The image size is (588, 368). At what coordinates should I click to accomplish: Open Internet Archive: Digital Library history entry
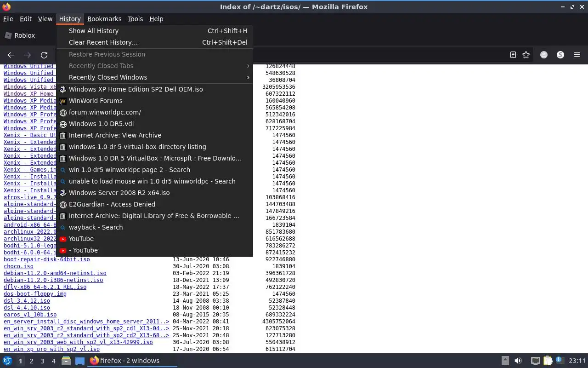coord(154,216)
